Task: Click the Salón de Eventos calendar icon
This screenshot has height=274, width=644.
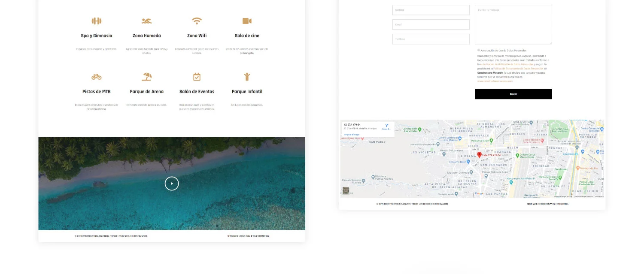Action: point(197,77)
